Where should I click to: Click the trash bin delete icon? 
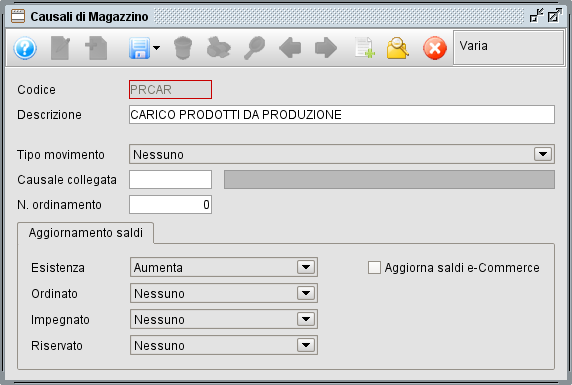click(183, 48)
